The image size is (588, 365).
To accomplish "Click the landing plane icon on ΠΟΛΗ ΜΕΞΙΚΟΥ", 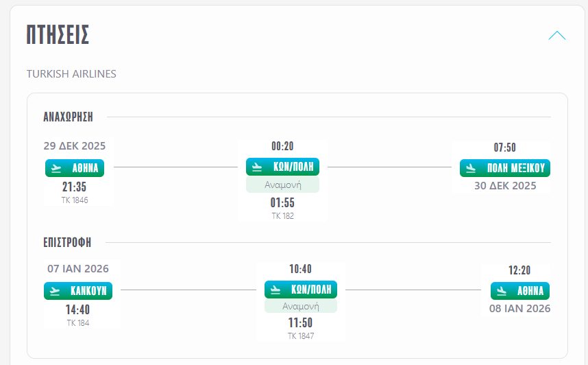I will [471, 167].
